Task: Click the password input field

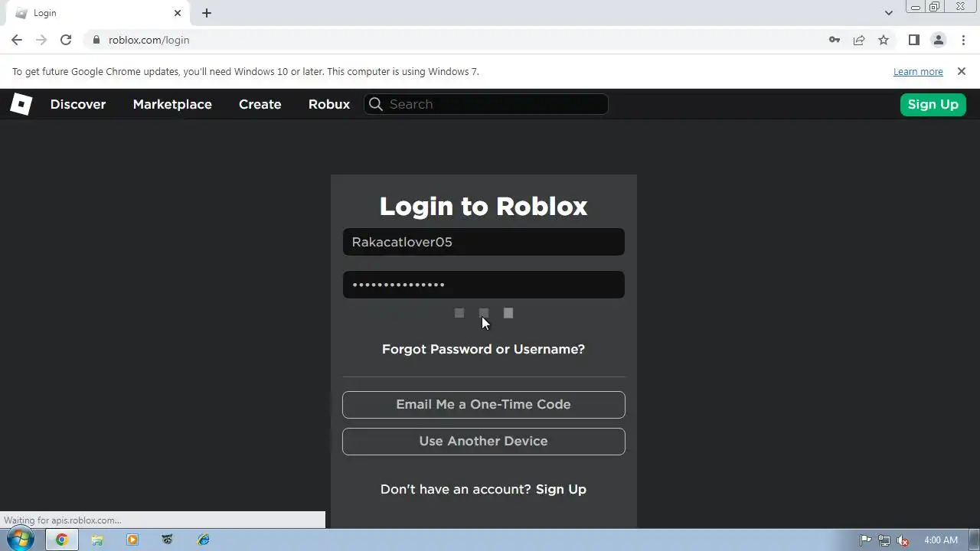Action: click(x=483, y=285)
